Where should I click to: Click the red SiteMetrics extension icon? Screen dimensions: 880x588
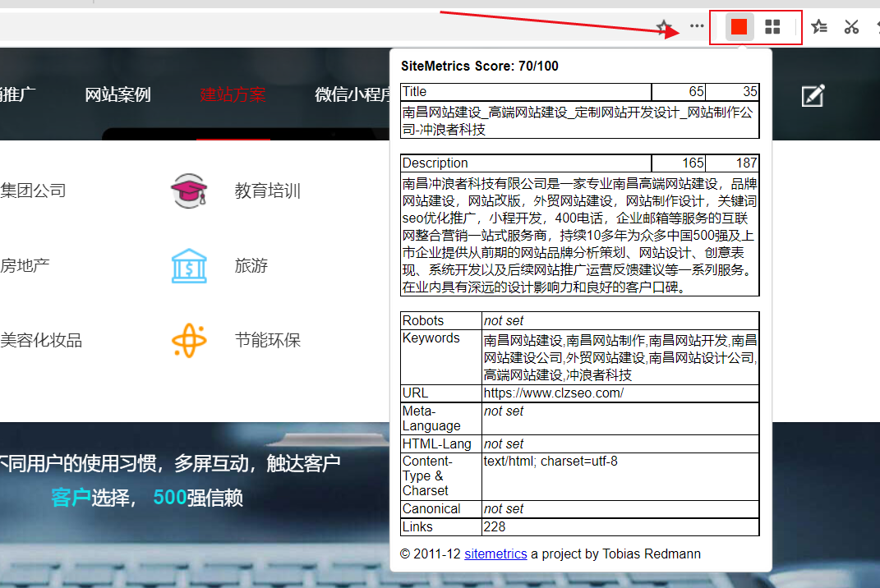739,27
